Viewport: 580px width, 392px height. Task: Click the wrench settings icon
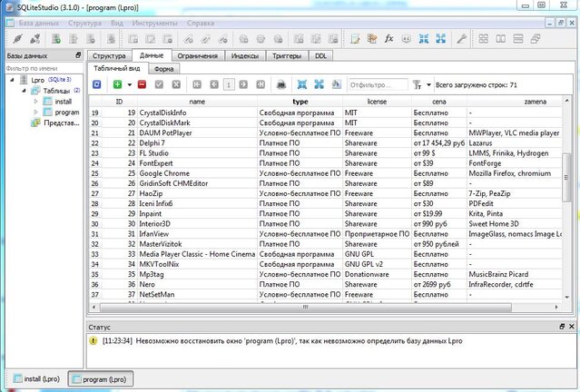click(461, 39)
